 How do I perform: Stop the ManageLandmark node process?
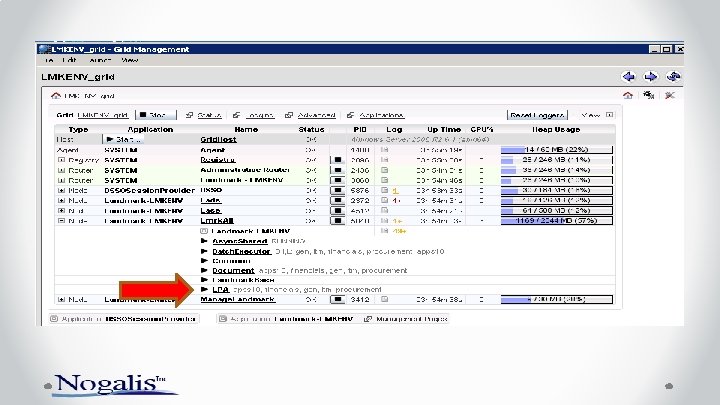point(338,299)
